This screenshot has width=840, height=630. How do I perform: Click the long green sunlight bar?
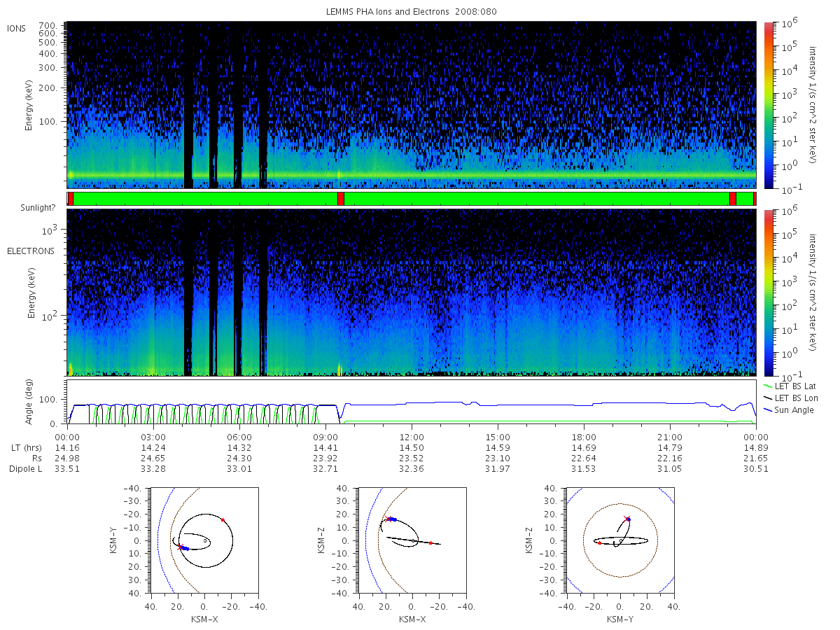pos(536,199)
